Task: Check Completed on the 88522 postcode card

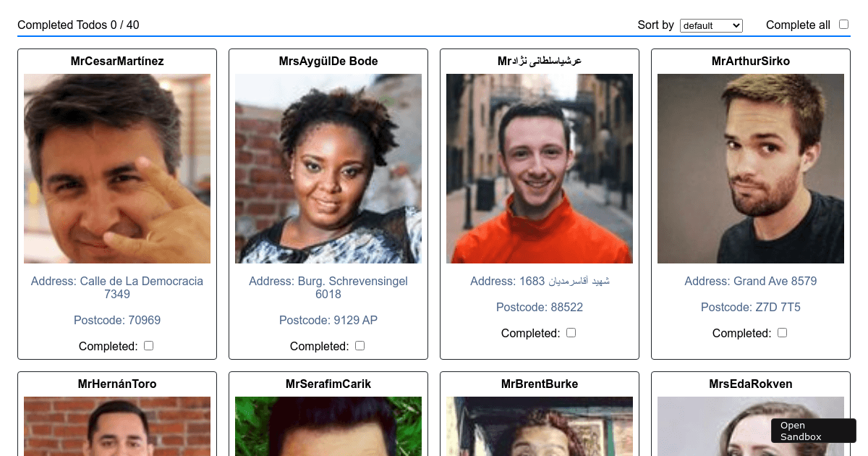Action: 571,333
